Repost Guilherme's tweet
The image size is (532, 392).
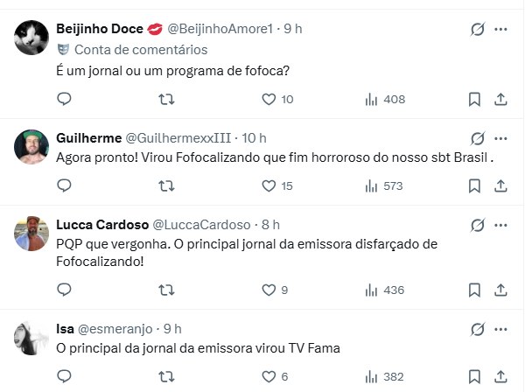pos(164,185)
